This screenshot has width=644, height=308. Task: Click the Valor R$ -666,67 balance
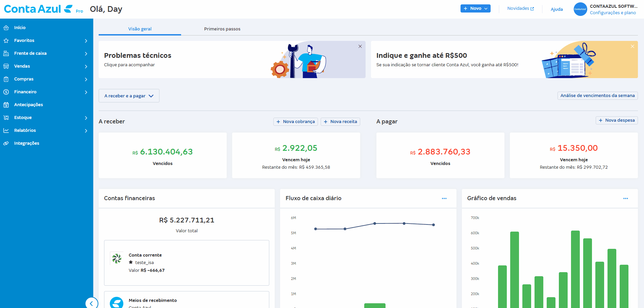click(x=147, y=270)
